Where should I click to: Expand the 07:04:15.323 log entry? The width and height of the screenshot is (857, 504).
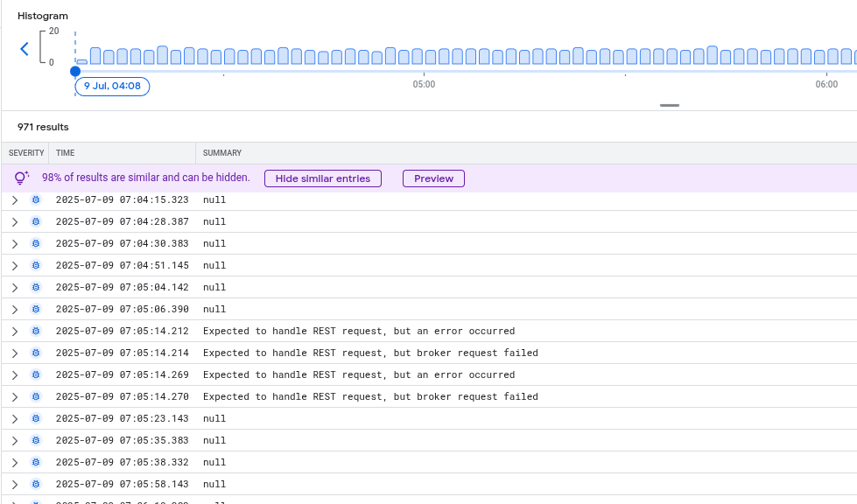pos(15,199)
